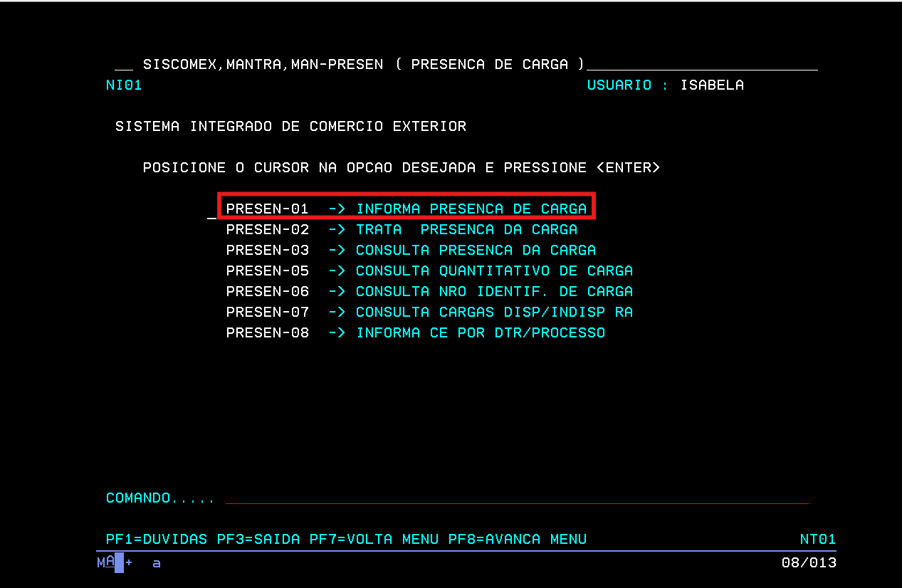Click PF8=AVANCA MENU key label
902x588 pixels.
[x=518, y=539]
